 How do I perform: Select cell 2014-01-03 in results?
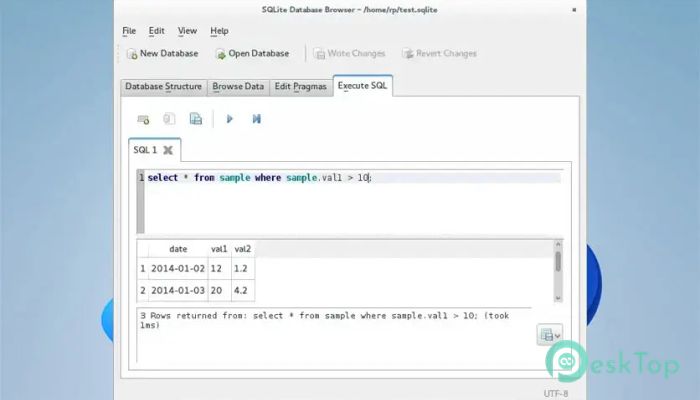178,291
